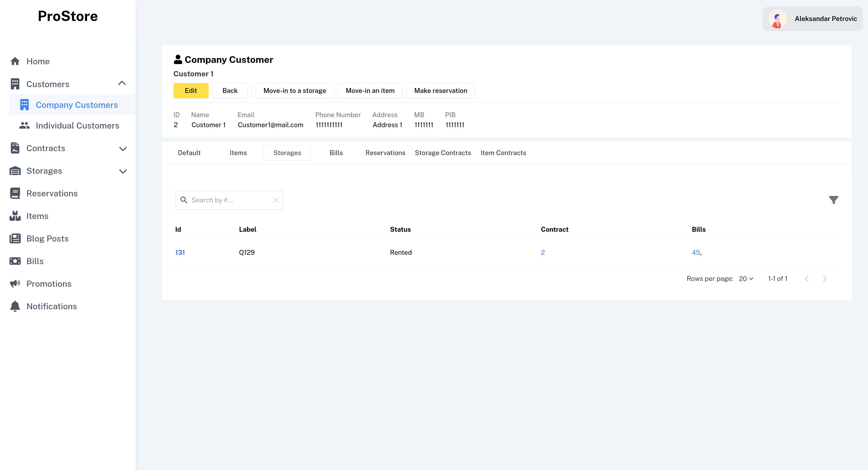Collapse the Customers menu chevron
The image size is (868, 470).
(x=122, y=83)
